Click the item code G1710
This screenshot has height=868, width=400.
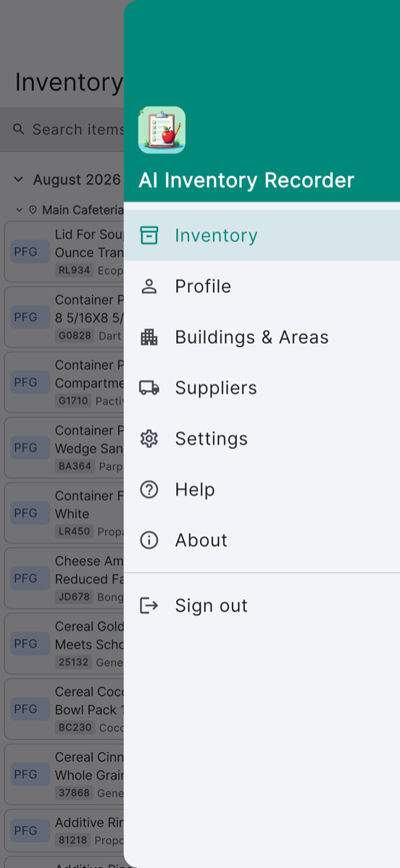coord(73,401)
